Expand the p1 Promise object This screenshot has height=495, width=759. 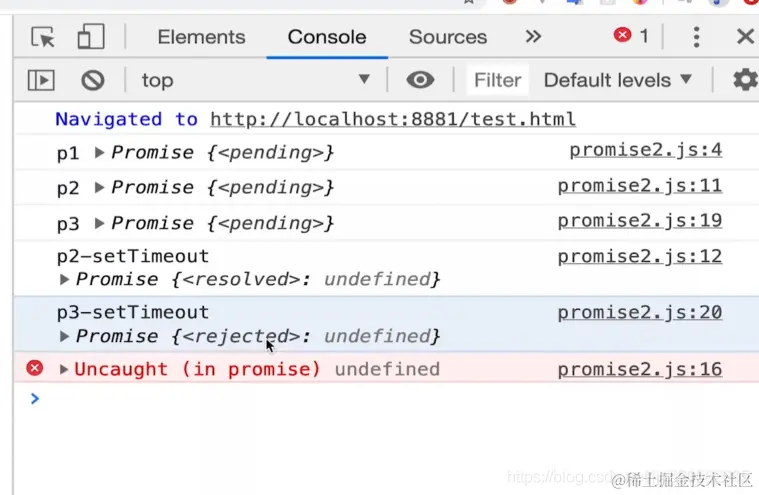100,153
